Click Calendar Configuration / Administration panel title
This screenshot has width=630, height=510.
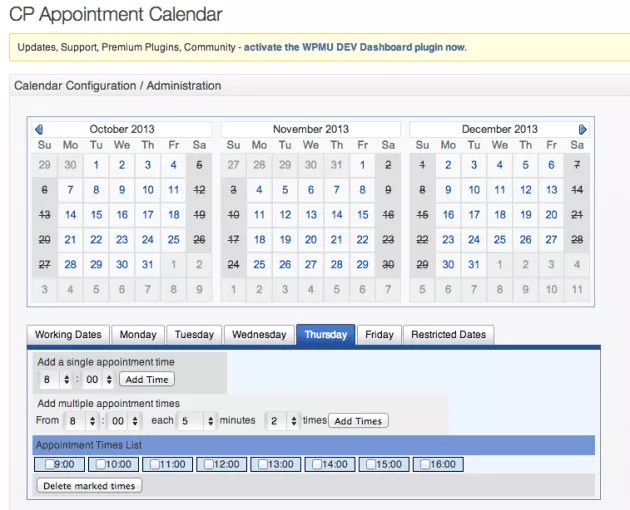tap(118, 86)
